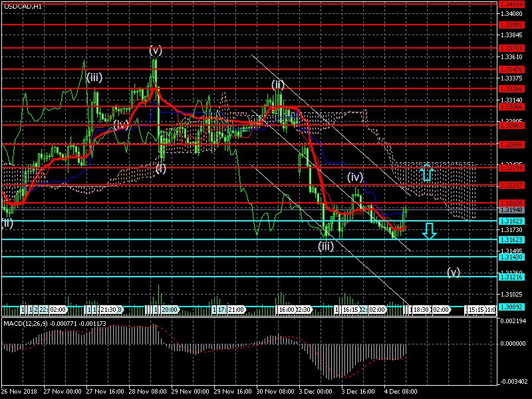Click the 18:30 event marker
Image resolution: width=532 pixels, height=399 pixels.
click(x=422, y=310)
